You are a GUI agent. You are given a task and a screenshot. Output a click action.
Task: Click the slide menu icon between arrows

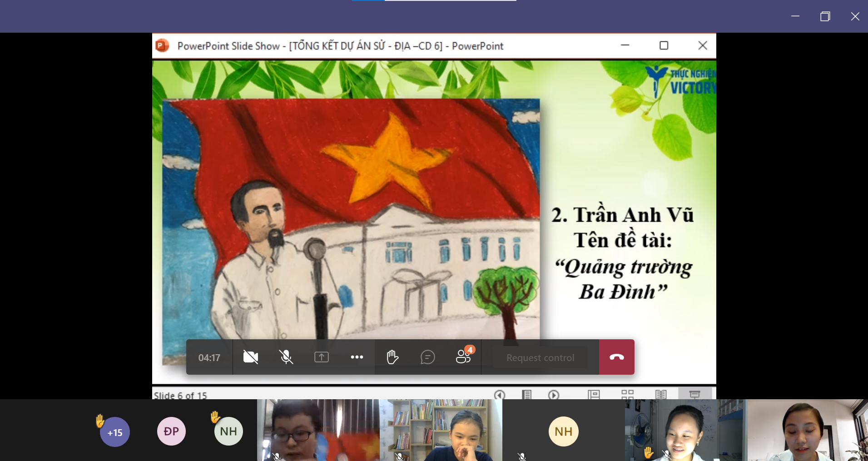(526, 395)
